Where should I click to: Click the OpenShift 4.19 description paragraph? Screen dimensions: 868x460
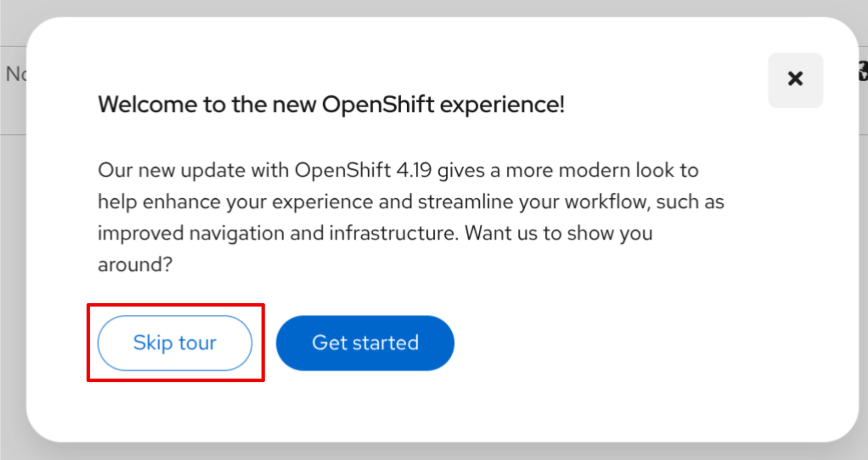coord(411,217)
